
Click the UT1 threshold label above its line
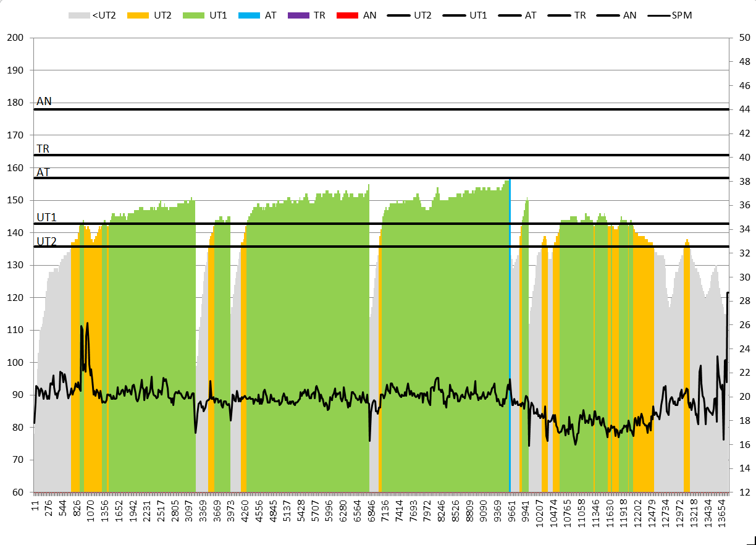[46, 218]
